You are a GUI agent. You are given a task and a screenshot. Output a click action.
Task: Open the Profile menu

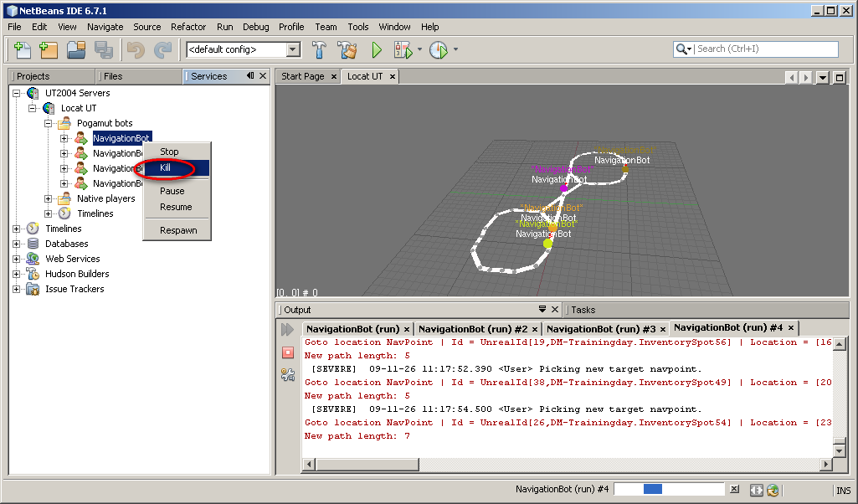pyautogui.click(x=291, y=27)
